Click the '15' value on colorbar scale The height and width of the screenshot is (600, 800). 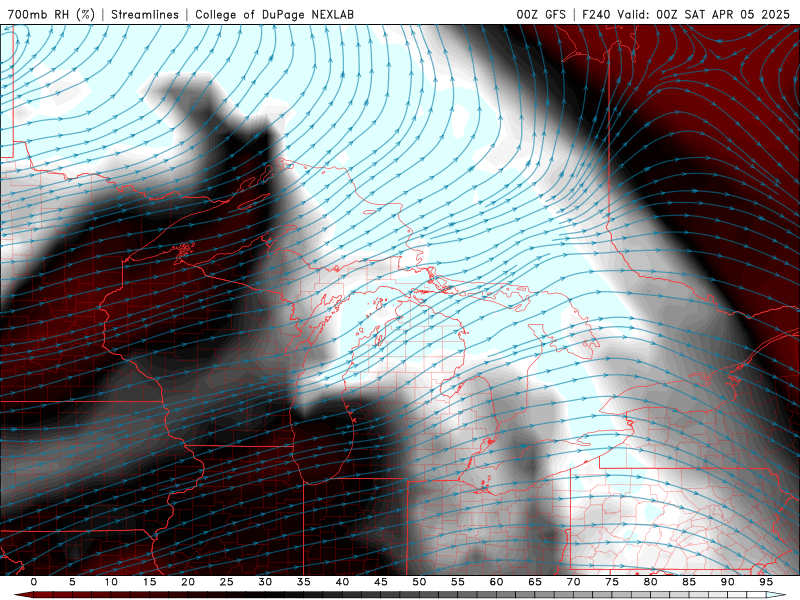point(149,582)
